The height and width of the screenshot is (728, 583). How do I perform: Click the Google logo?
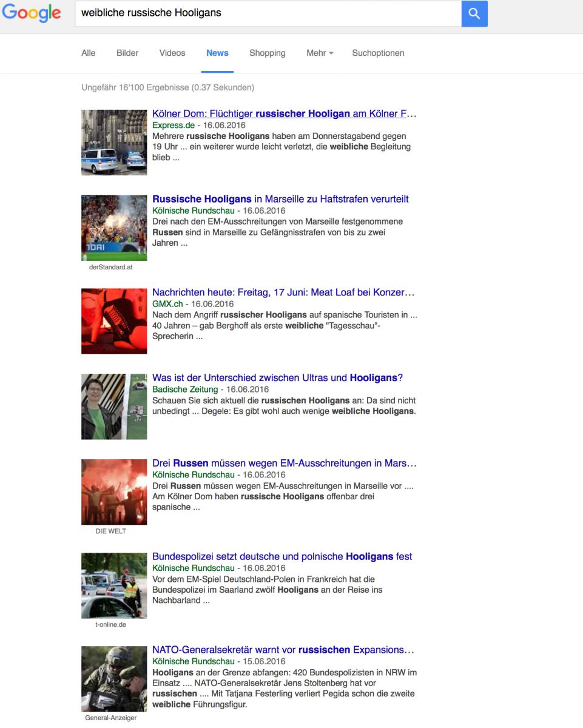(32, 13)
